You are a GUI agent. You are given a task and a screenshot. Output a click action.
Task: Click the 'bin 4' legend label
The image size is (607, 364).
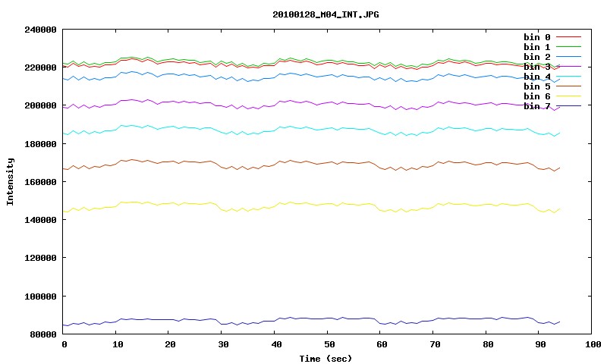tap(537, 77)
